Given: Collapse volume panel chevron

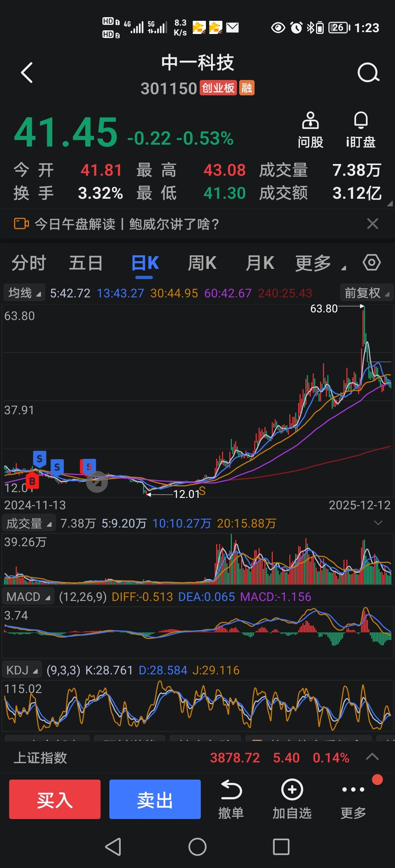Looking at the screenshot, I should point(378,523).
